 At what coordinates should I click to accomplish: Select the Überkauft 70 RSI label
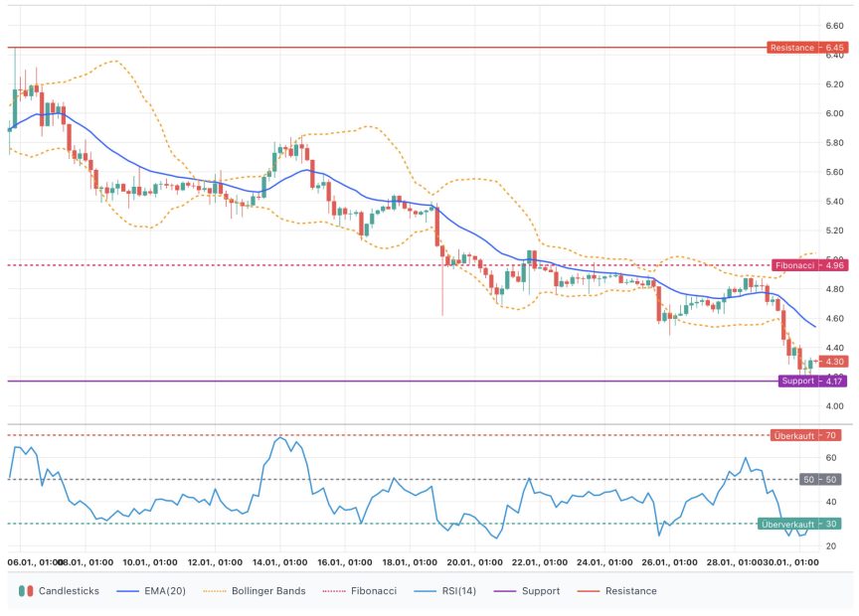pos(805,435)
